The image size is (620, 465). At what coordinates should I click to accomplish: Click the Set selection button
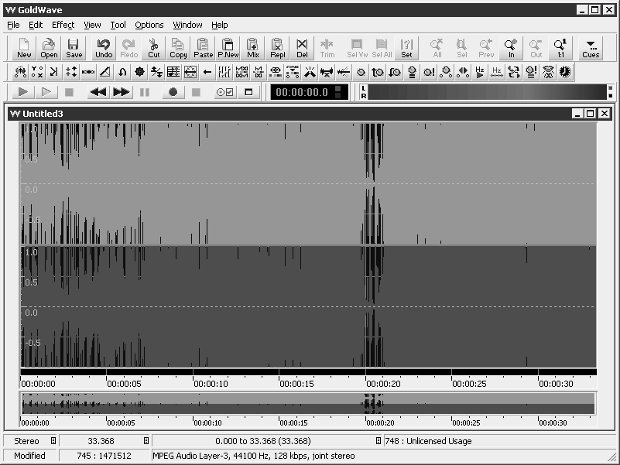click(407, 48)
